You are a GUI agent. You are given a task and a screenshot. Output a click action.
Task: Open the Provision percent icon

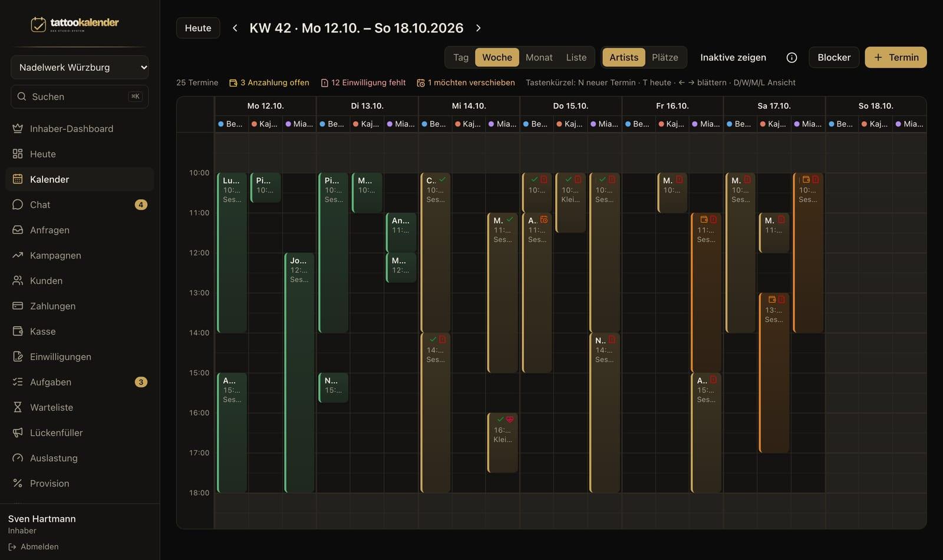(x=18, y=483)
